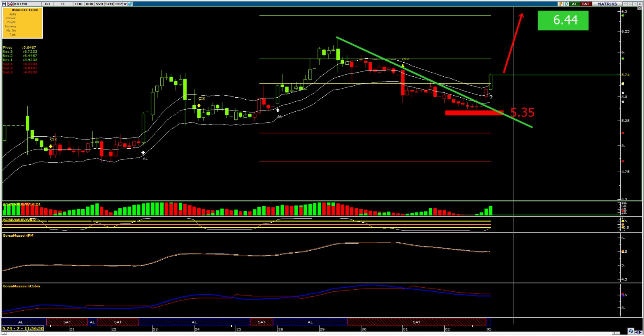Click the orange lightning bolt icon

click(560, 4)
